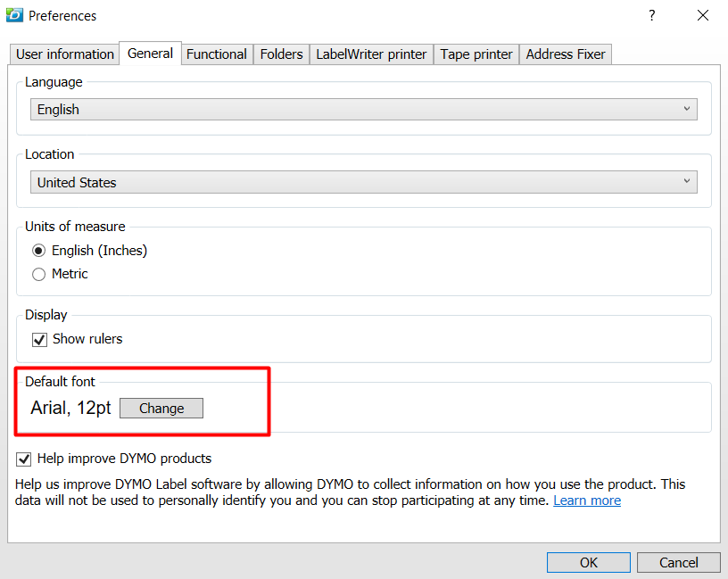This screenshot has height=579, width=728.
Task: Uncheck Show rulers
Action: pos(39,339)
